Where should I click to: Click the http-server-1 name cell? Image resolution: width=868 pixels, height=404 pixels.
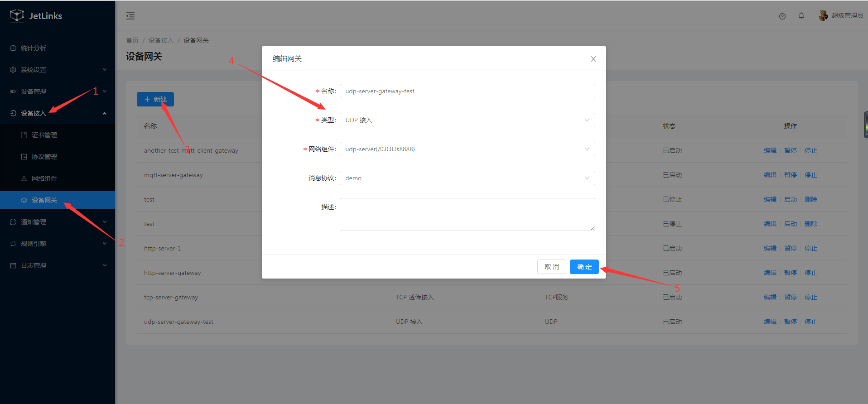click(x=162, y=248)
